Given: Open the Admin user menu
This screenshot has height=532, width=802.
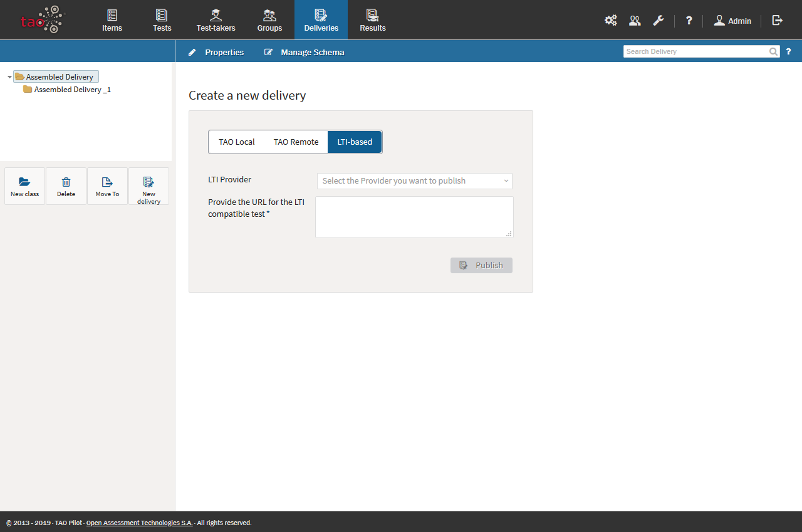Looking at the screenshot, I should pyautogui.click(x=732, y=21).
